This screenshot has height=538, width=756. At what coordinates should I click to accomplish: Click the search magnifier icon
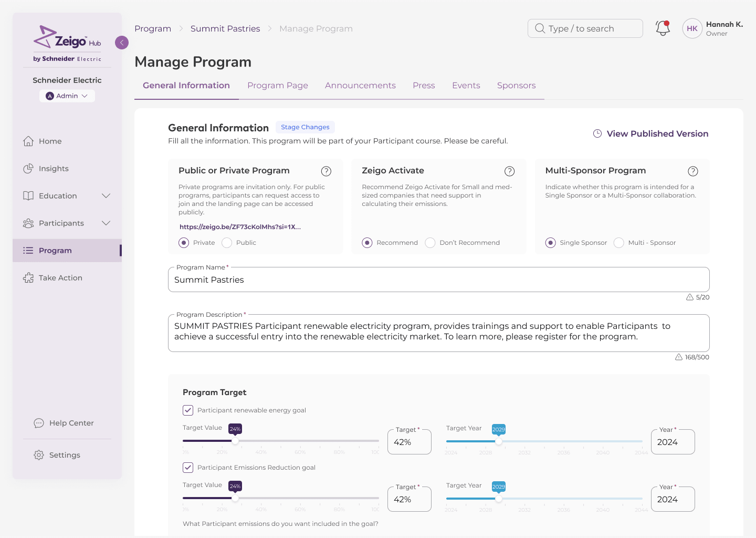tap(540, 28)
